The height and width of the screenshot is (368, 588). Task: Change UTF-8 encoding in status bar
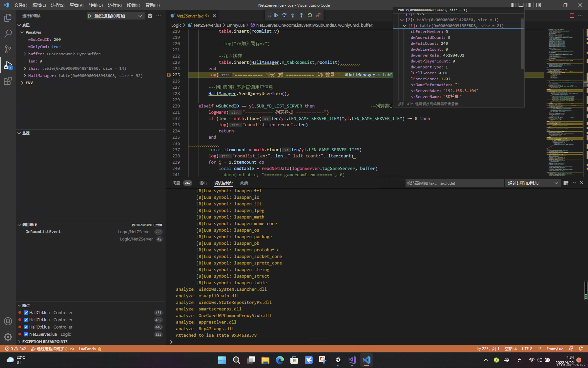(527, 349)
